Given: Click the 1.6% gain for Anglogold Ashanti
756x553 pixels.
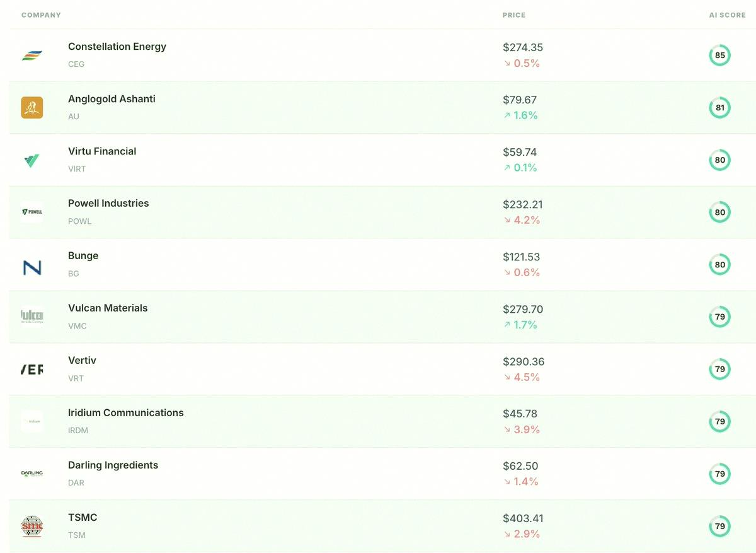Looking at the screenshot, I should pyautogui.click(x=520, y=116).
